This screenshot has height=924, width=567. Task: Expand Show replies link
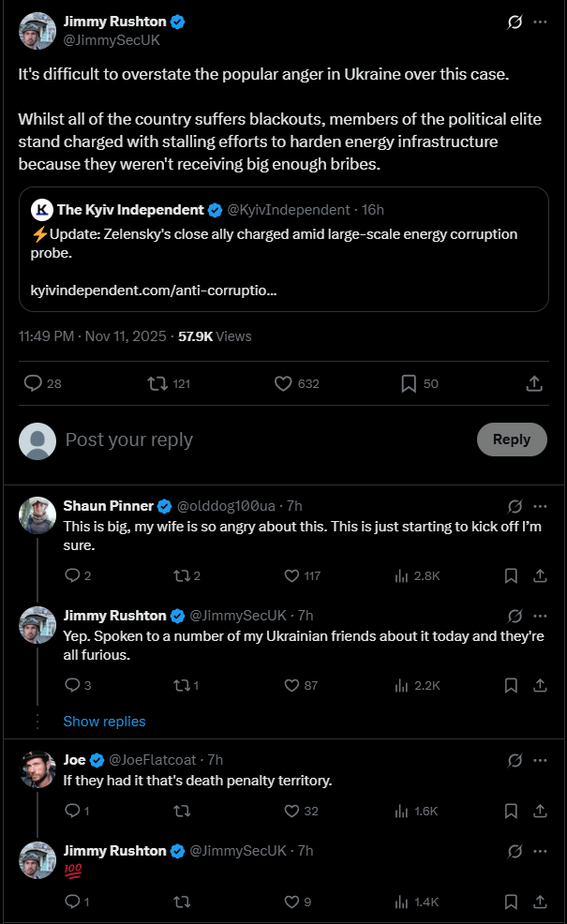click(x=104, y=722)
